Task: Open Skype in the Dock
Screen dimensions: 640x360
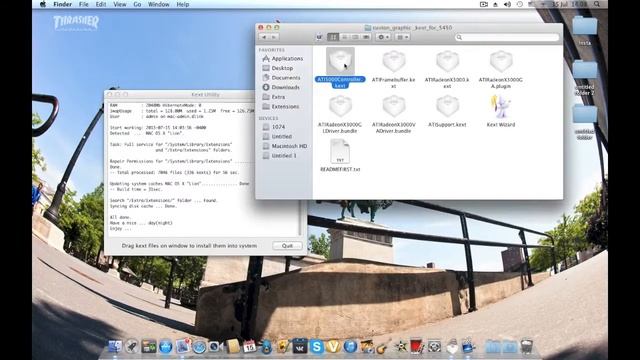Action: tap(317, 347)
